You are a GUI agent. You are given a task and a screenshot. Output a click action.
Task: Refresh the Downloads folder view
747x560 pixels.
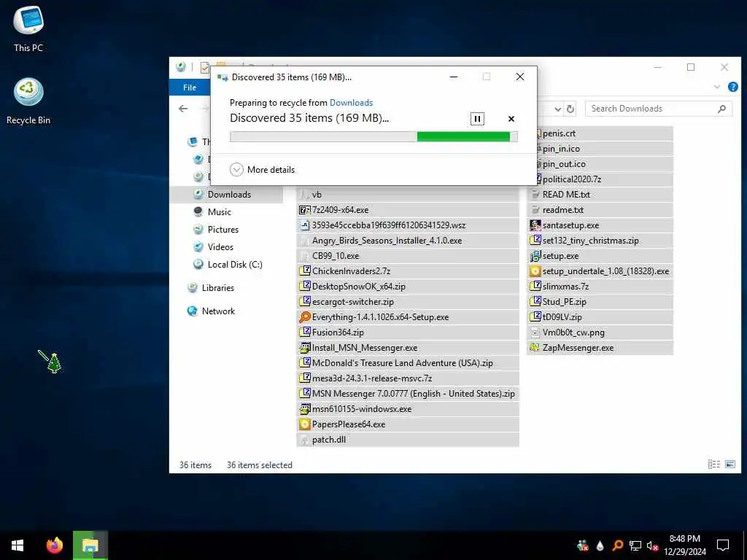(570, 109)
